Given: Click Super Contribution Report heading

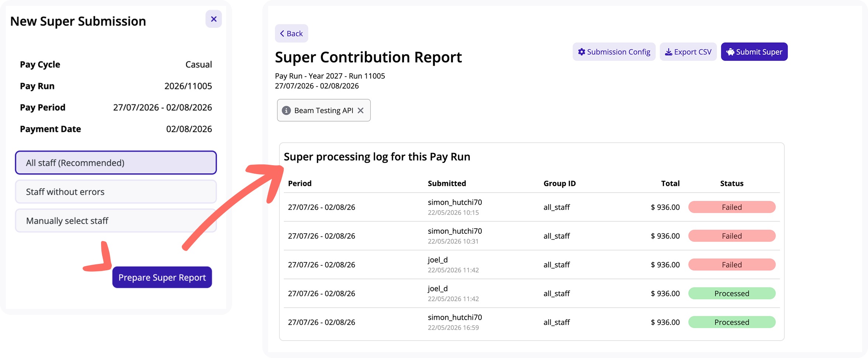Looking at the screenshot, I should point(368,57).
